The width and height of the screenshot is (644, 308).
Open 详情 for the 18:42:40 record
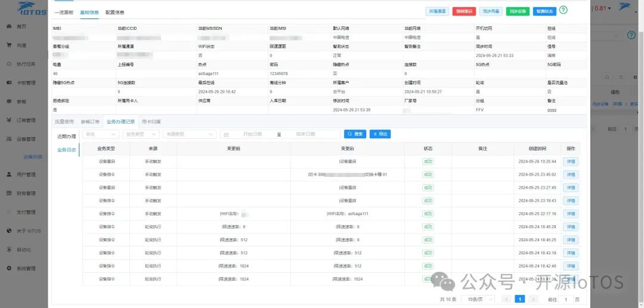[x=571, y=266]
